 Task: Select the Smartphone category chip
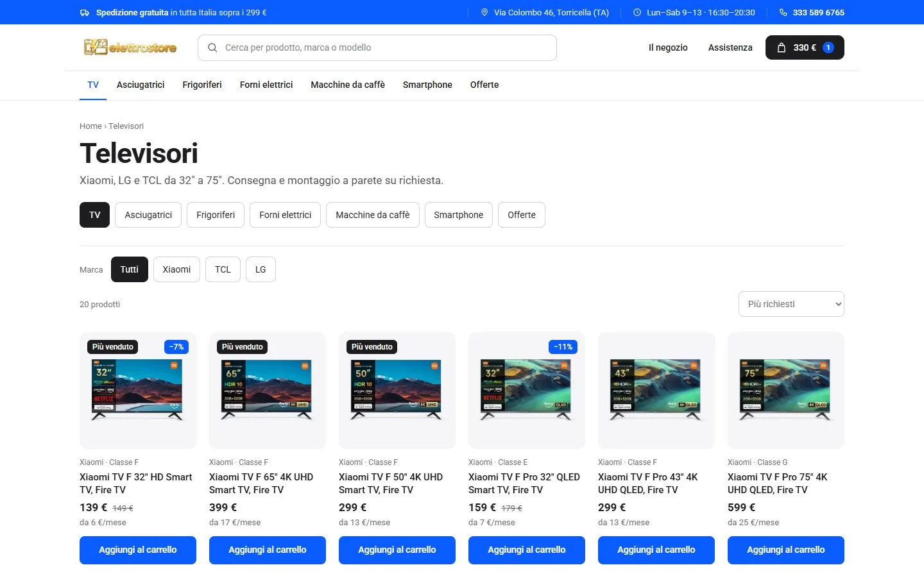(x=459, y=215)
